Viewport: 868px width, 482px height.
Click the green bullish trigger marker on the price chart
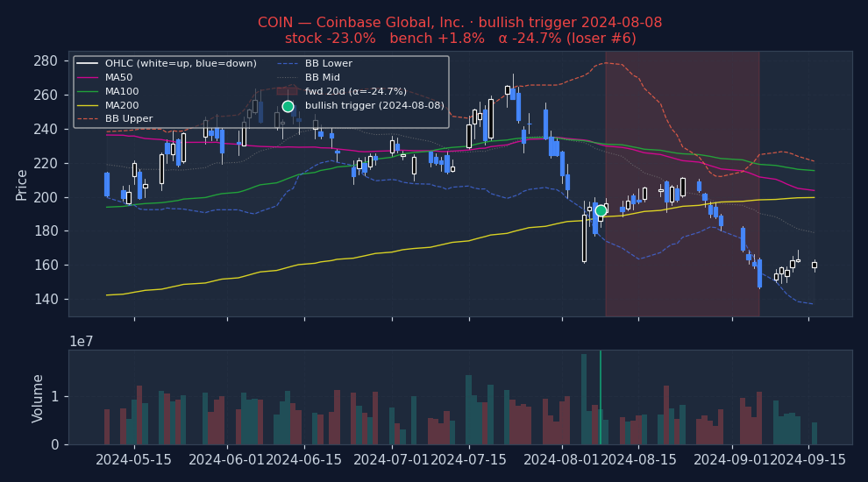tap(601, 210)
